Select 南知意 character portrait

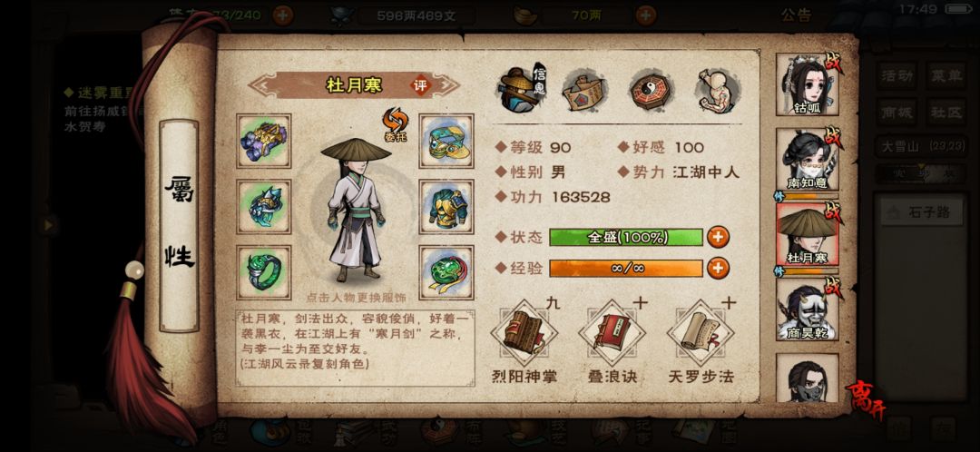coord(807,160)
